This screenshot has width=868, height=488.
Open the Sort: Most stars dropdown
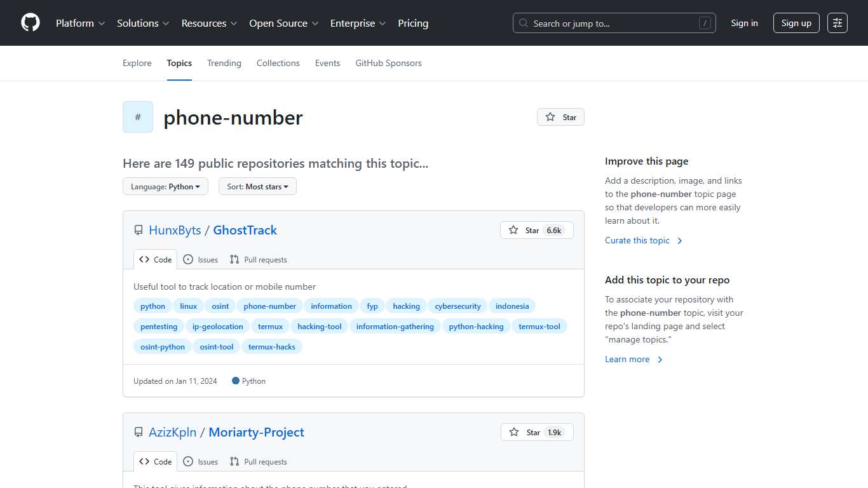coord(257,186)
